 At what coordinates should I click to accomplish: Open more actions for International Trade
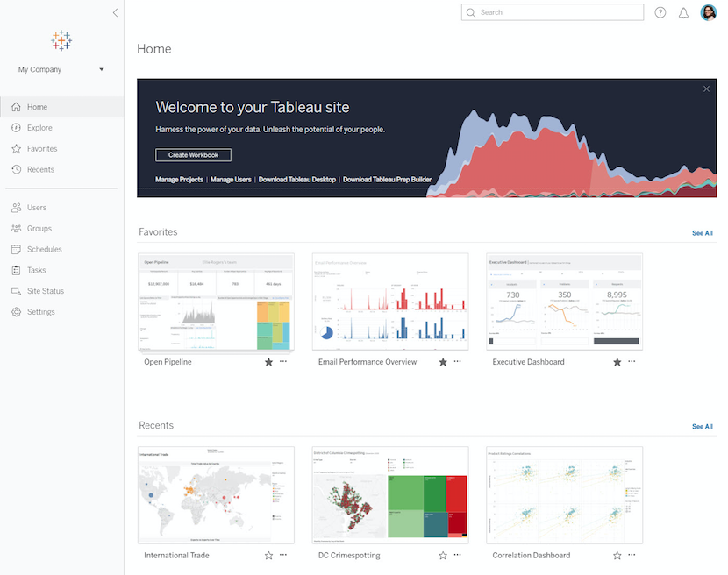(x=283, y=555)
